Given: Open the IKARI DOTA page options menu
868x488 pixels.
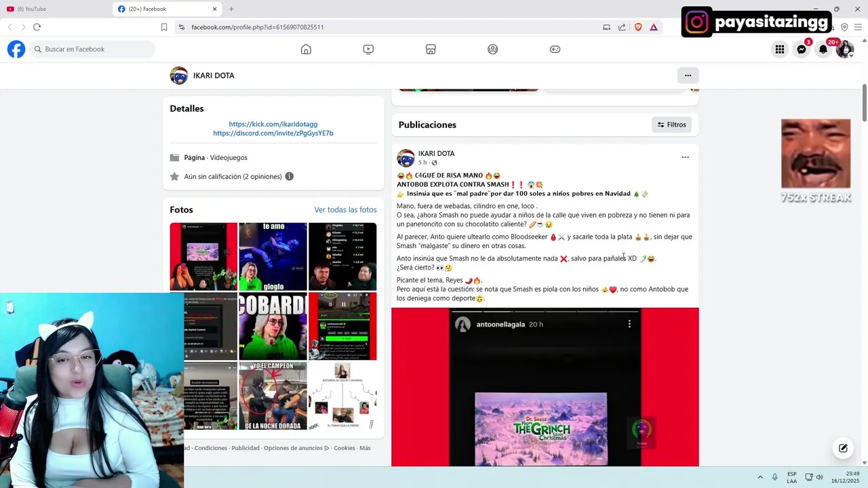Looking at the screenshot, I should point(688,75).
